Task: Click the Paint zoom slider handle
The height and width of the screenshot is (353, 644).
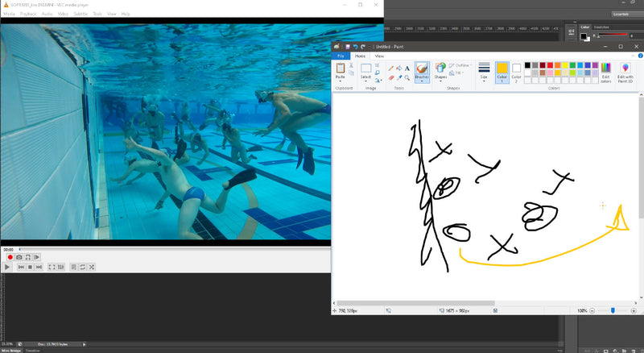Action: 613,310
